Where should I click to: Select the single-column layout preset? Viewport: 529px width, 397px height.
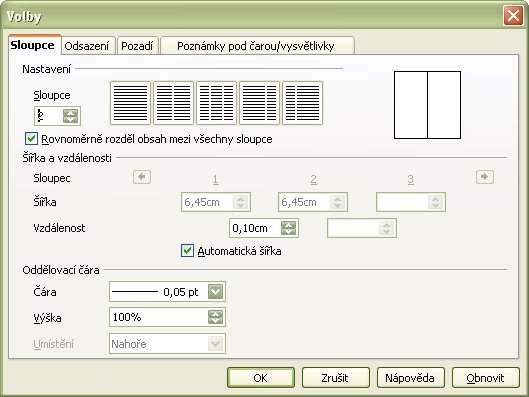click(130, 103)
